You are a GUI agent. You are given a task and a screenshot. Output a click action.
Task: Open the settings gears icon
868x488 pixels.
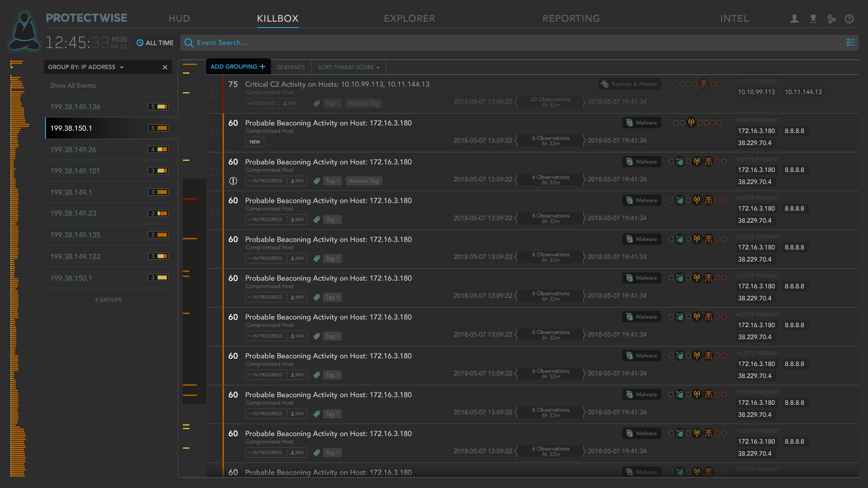(831, 19)
